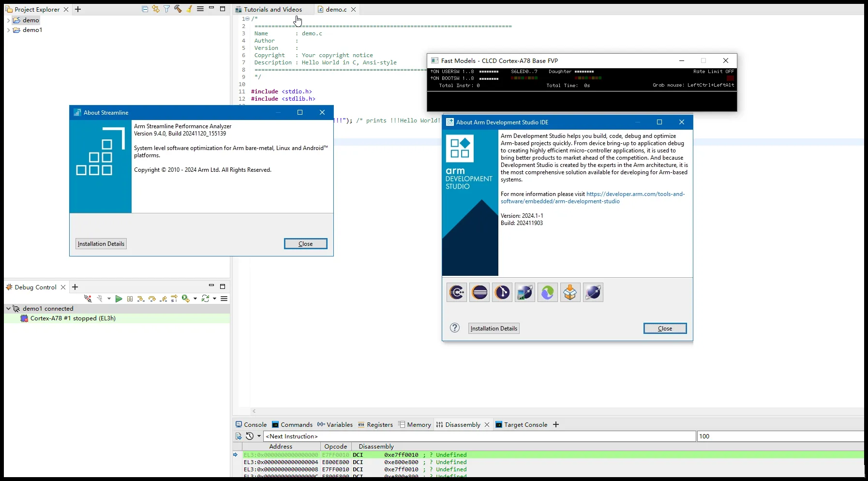Screen dimensions: 868x481
Task: Add a new view beside Target Console
Action: (556, 424)
